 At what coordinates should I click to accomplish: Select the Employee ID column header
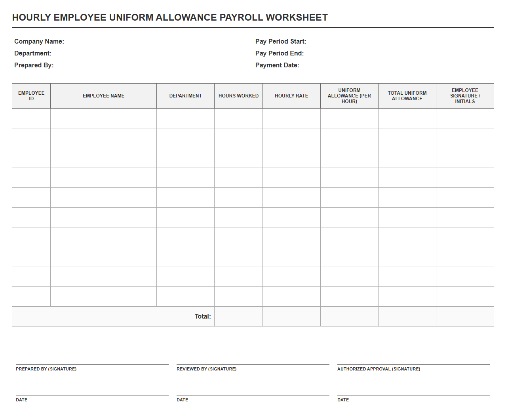pos(31,96)
